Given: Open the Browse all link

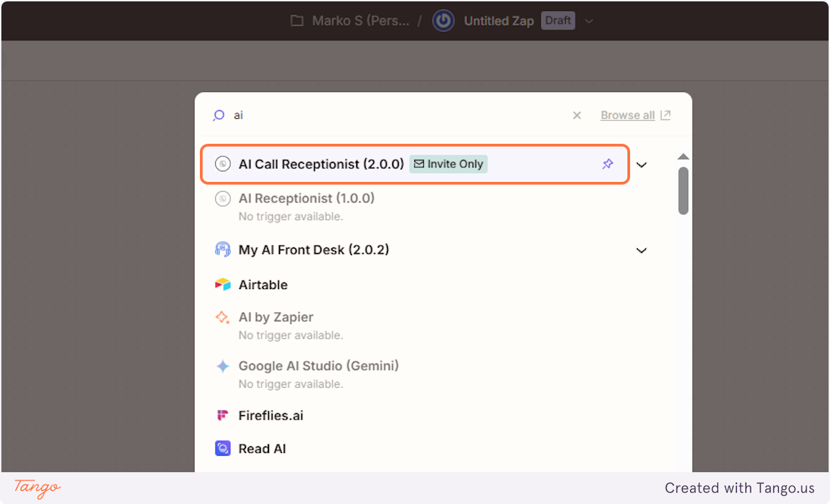Looking at the screenshot, I should 627,115.
